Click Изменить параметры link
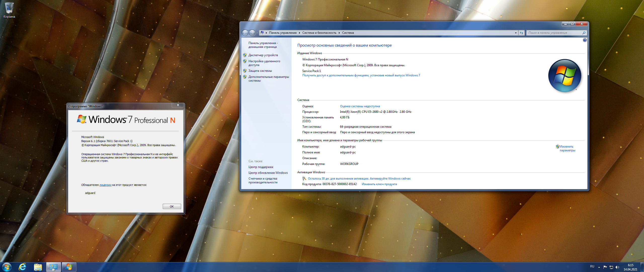Viewport: 644px width, 272px height. click(567, 148)
